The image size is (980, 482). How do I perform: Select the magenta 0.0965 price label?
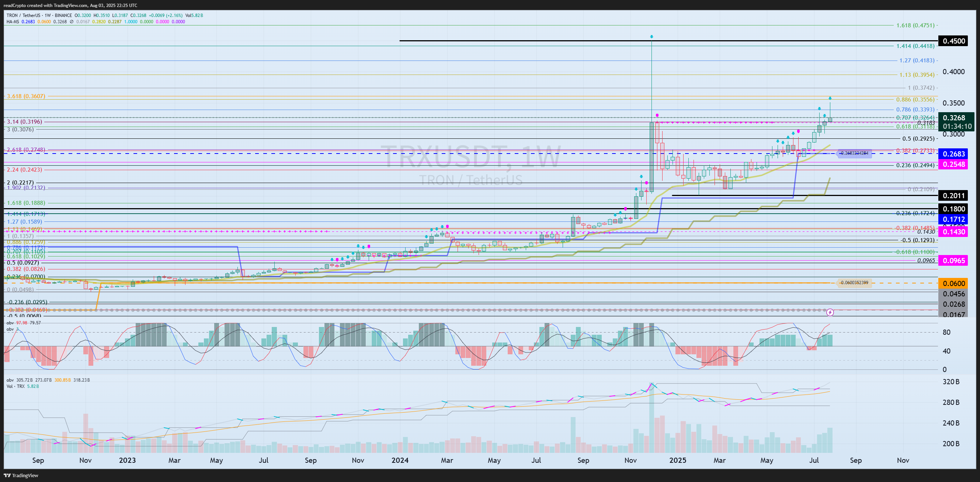coord(953,261)
